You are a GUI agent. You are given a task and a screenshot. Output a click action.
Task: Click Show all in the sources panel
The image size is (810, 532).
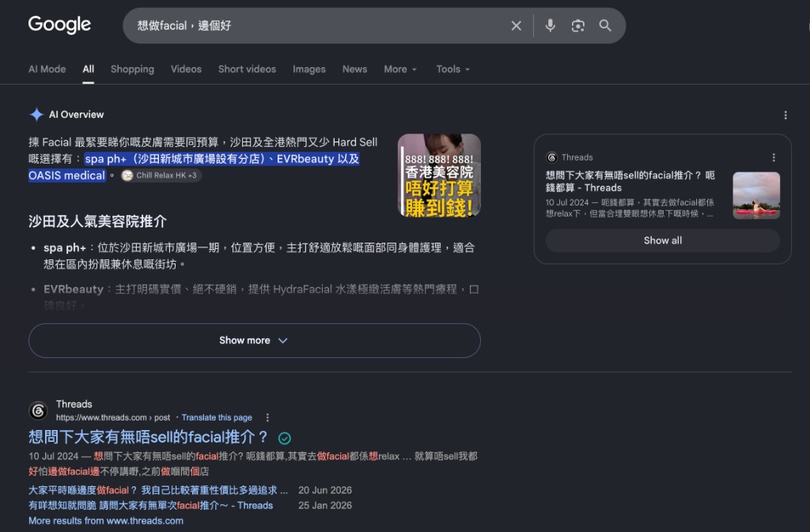[663, 240]
